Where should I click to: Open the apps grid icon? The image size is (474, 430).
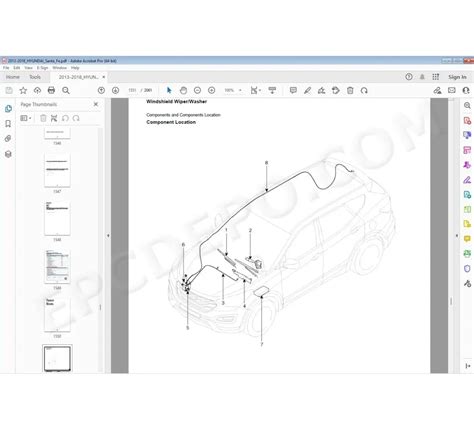click(x=436, y=77)
